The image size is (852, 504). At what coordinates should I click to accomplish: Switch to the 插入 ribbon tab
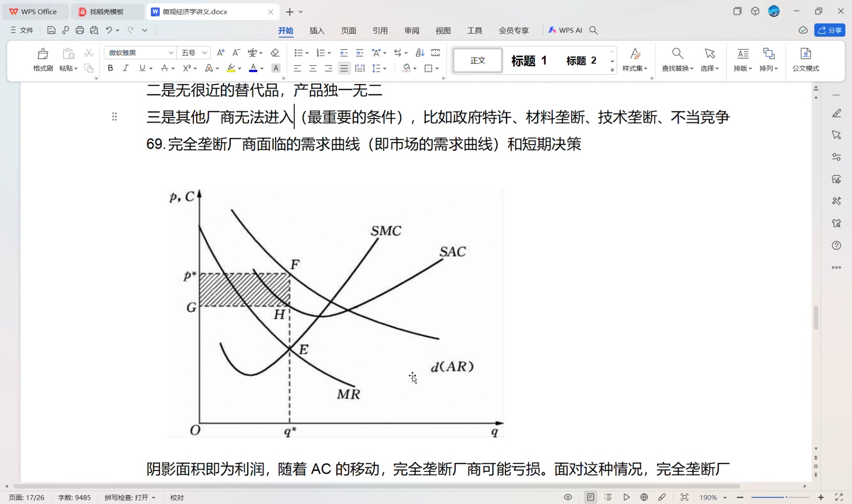316,30
